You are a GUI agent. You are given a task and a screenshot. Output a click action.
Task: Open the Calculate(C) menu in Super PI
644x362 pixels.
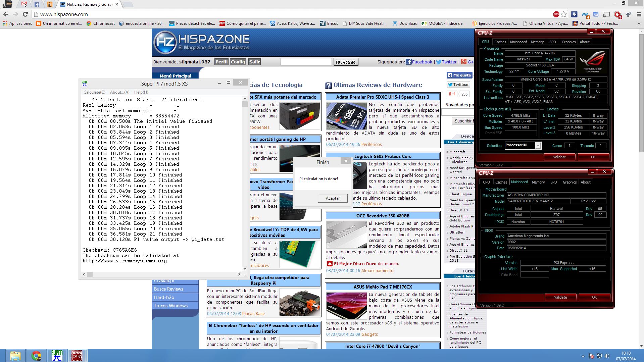pyautogui.click(x=94, y=92)
